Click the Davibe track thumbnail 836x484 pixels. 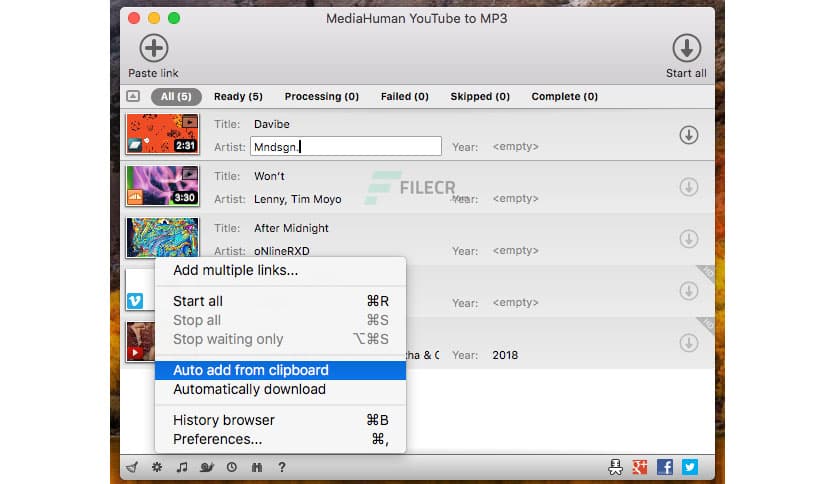point(163,134)
